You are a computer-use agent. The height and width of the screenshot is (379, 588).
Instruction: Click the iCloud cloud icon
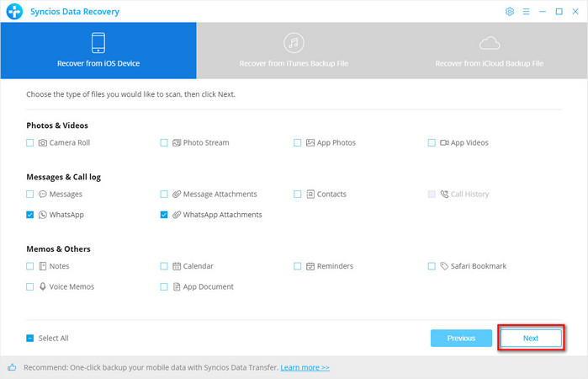tap(490, 43)
